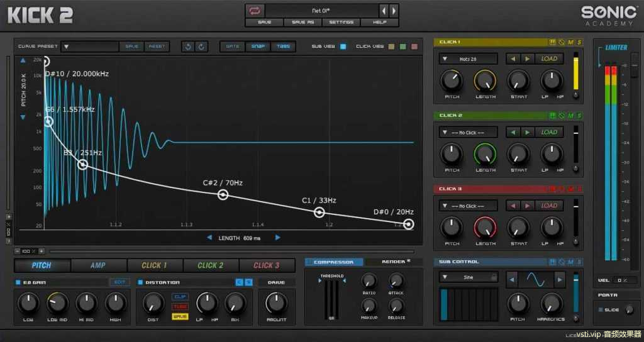Click the green Click View swatch
The width and height of the screenshot is (644, 342).
[x=402, y=47]
